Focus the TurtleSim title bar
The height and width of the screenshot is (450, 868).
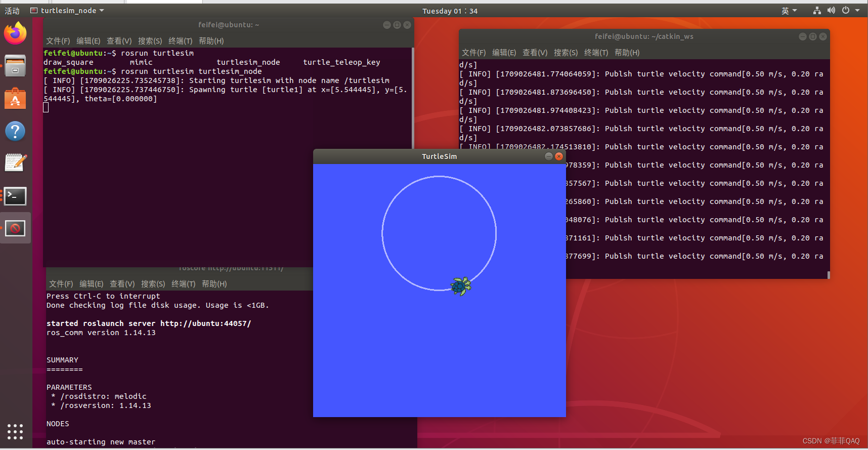(x=440, y=156)
